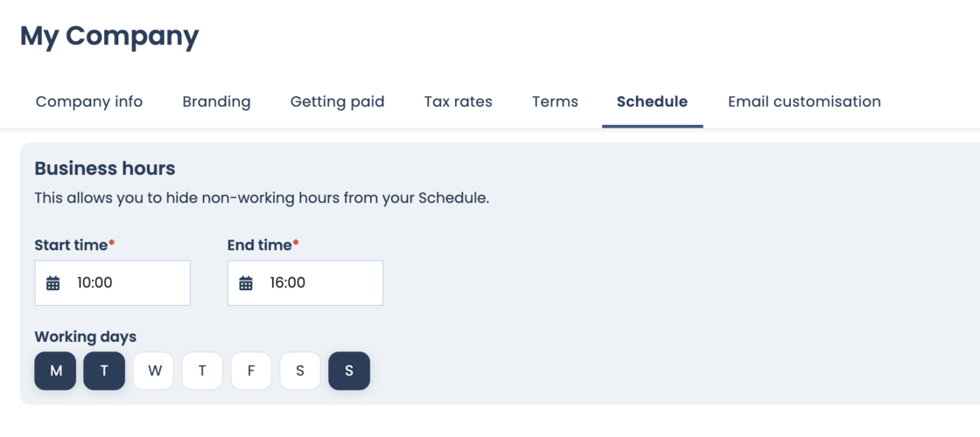Enable Thursday as a working day
980x437 pixels.
click(202, 371)
